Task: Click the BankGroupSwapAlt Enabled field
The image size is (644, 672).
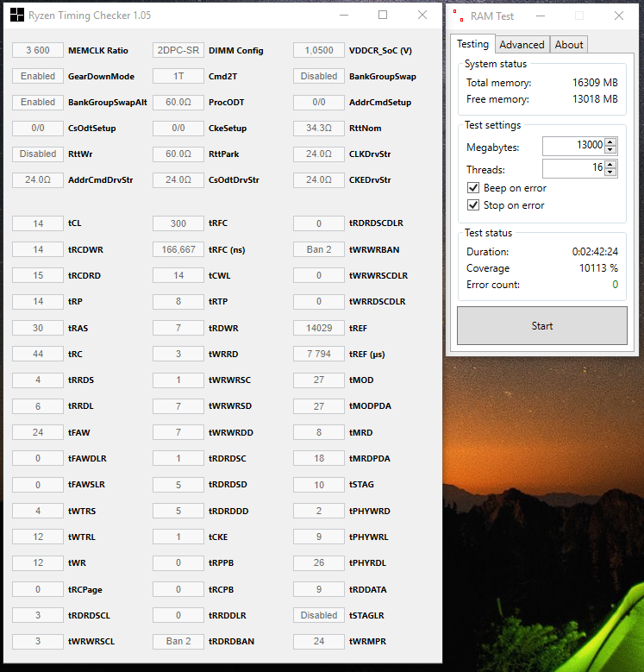Action: [38, 102]
